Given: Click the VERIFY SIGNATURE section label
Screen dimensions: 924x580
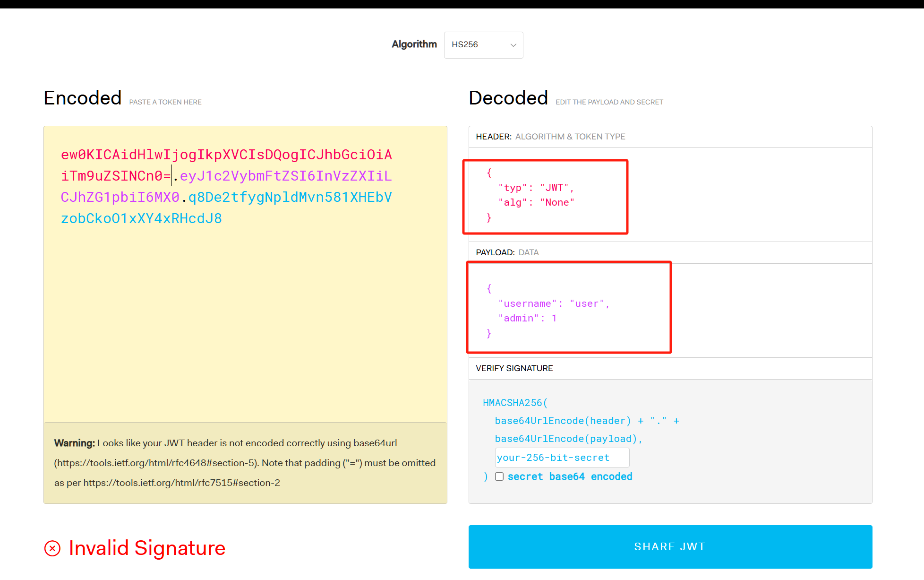Looking at the screenshot, I should 514,368.
